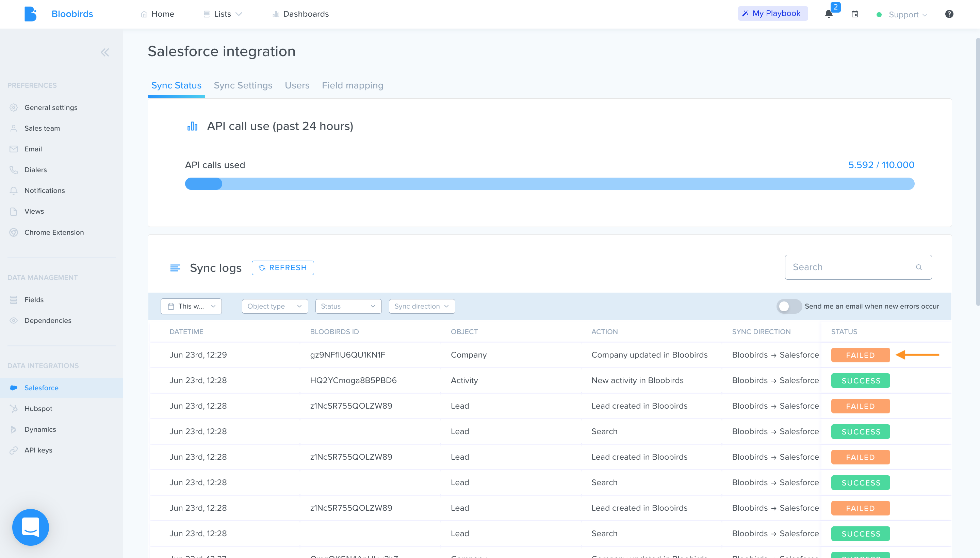Click the REFRESH button

tap(283, 268)
